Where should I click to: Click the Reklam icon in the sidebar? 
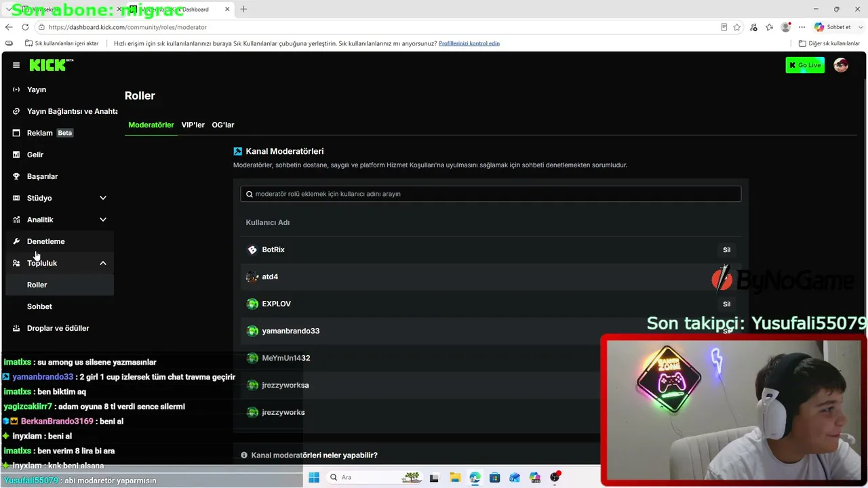(16, 133)
